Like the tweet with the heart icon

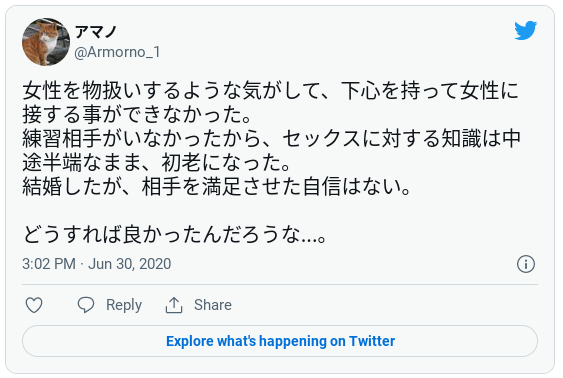pos(34,305)
